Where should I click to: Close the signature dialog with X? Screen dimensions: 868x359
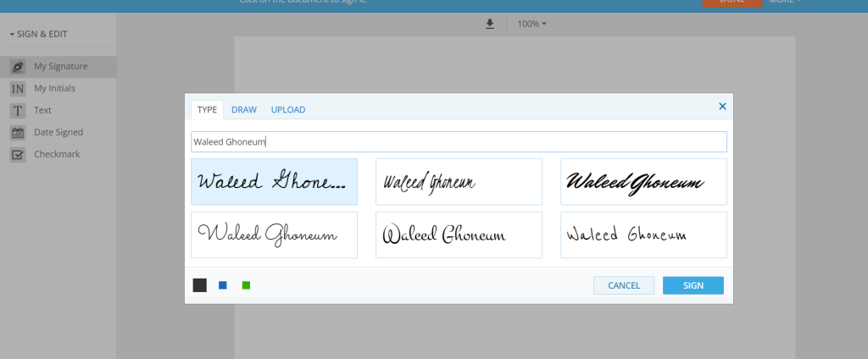click(x=722, y=106)
